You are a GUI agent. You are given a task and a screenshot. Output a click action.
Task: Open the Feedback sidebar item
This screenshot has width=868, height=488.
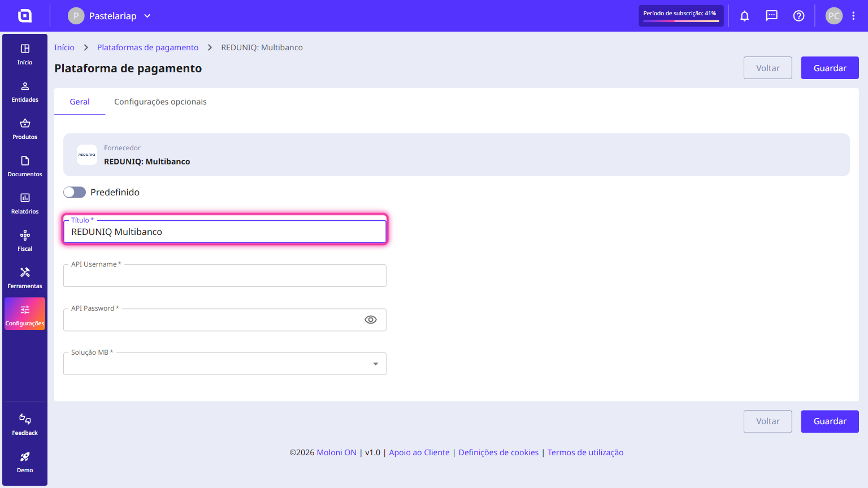[x=25, y=425]
